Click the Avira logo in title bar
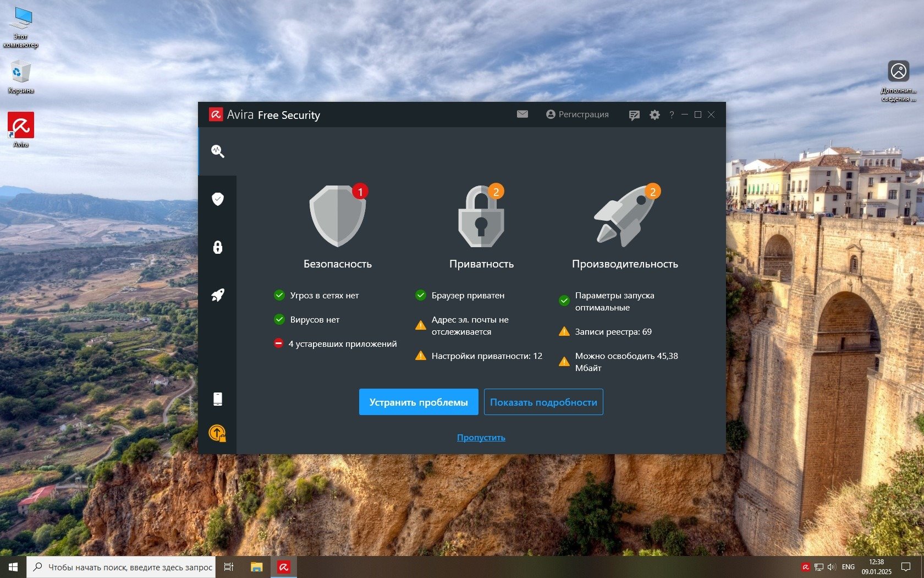The height and width of the screenshot is (578, 924). coord(216,114)
